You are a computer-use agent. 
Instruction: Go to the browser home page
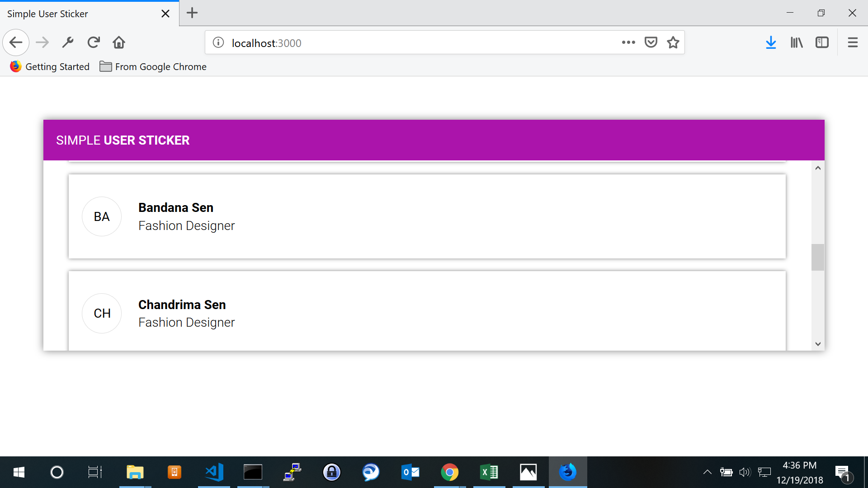coord(119,42)
